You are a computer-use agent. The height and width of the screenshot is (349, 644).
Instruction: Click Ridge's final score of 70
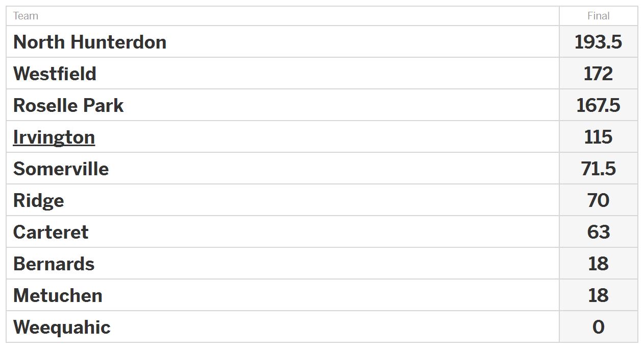(598, 200)
